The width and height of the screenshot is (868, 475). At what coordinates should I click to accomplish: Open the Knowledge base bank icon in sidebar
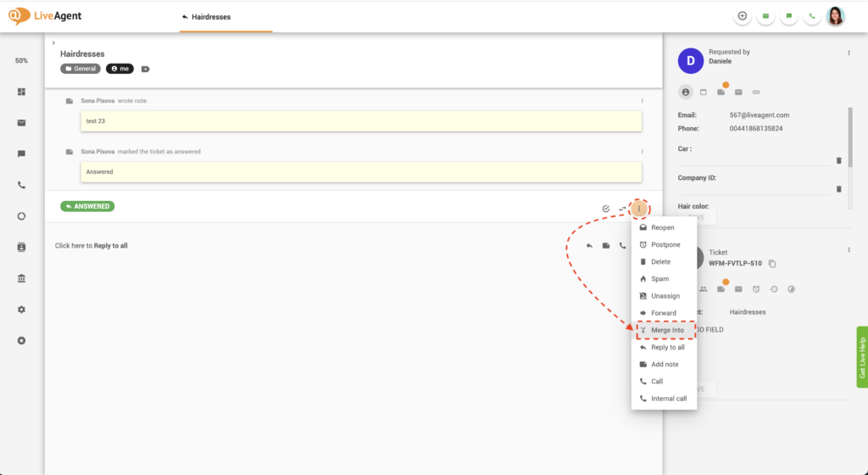click(x=21, y=278)
